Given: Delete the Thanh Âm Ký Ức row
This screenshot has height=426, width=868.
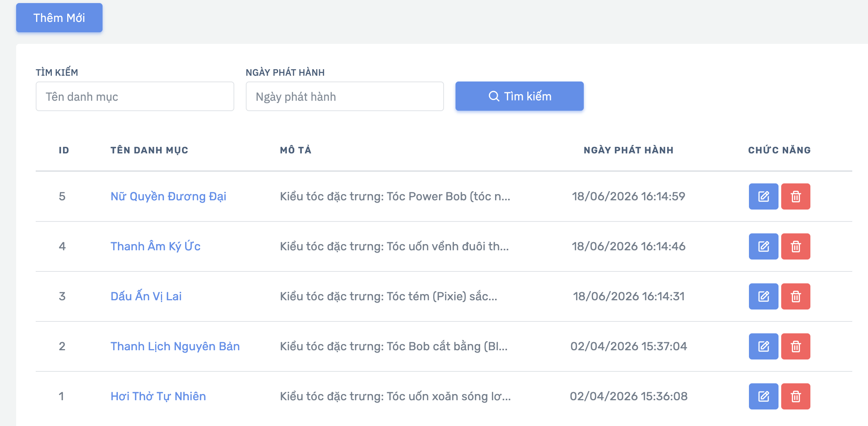Looking at the screenshot, I should pyautogui.click(x=796, y=246).
